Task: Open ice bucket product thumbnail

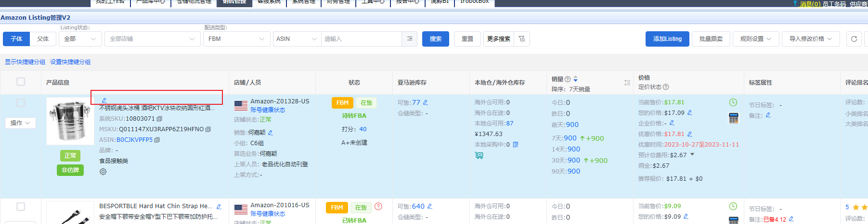Action: coord(70,121)
